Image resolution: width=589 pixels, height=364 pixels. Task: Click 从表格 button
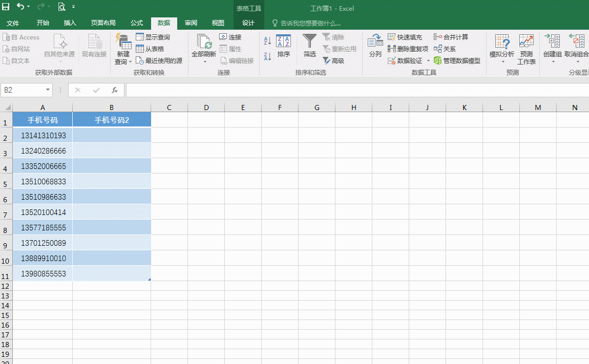click(x=150, y=49)
